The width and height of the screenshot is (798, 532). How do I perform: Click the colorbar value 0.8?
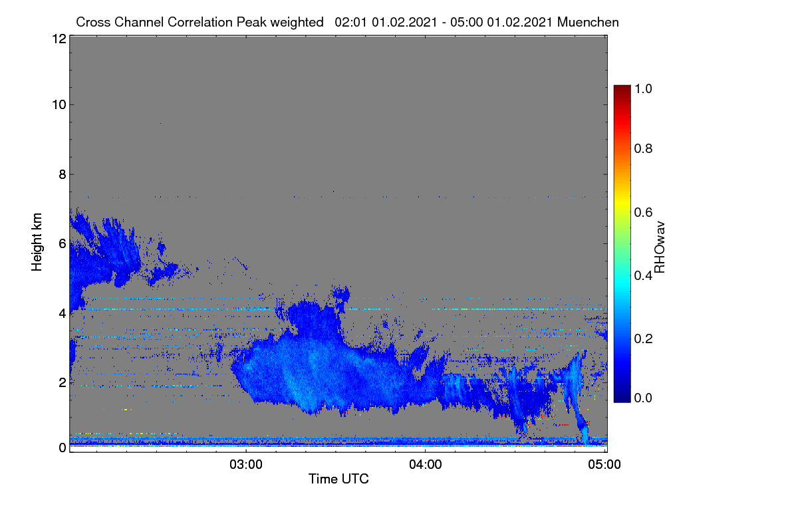(x=643, y=148)
